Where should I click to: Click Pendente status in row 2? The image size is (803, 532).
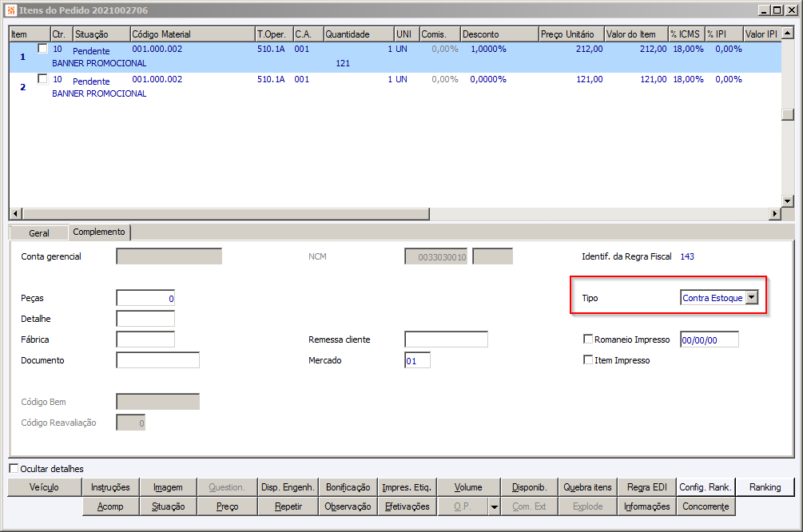pos(91,81)
